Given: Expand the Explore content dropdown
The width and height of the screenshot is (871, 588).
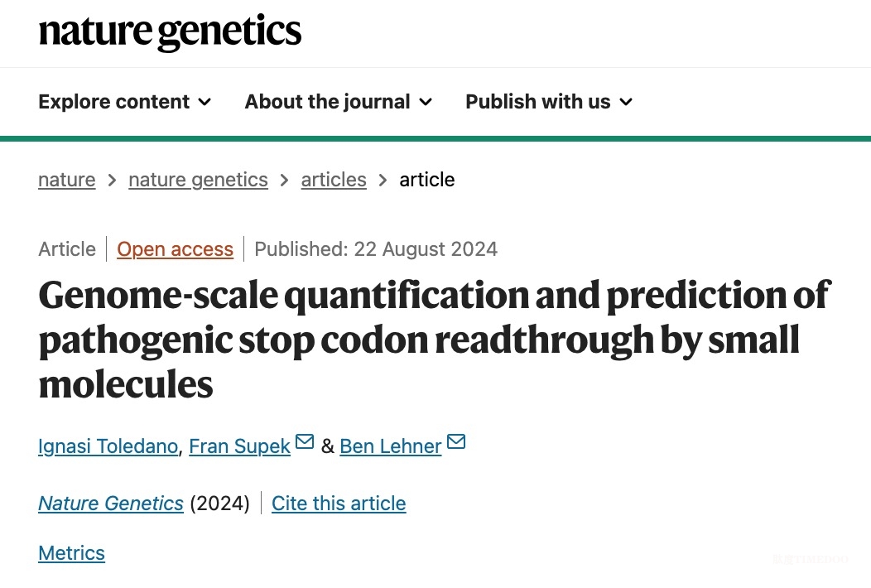Looking at the screenshot, I should tap(125, 102).
